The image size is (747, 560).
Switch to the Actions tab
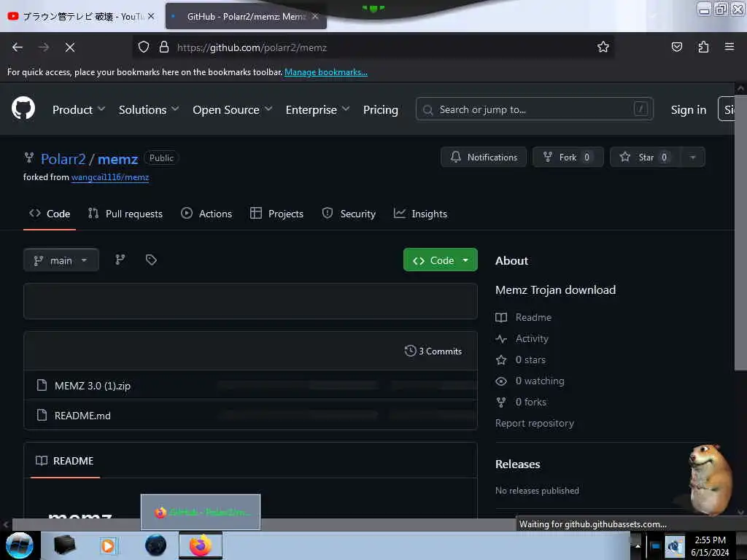click(206, 214)
